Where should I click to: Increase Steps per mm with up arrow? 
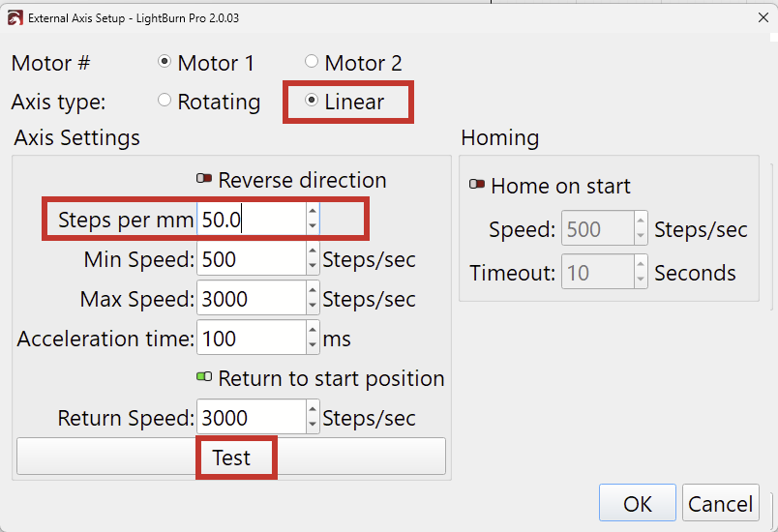[313, 212]
